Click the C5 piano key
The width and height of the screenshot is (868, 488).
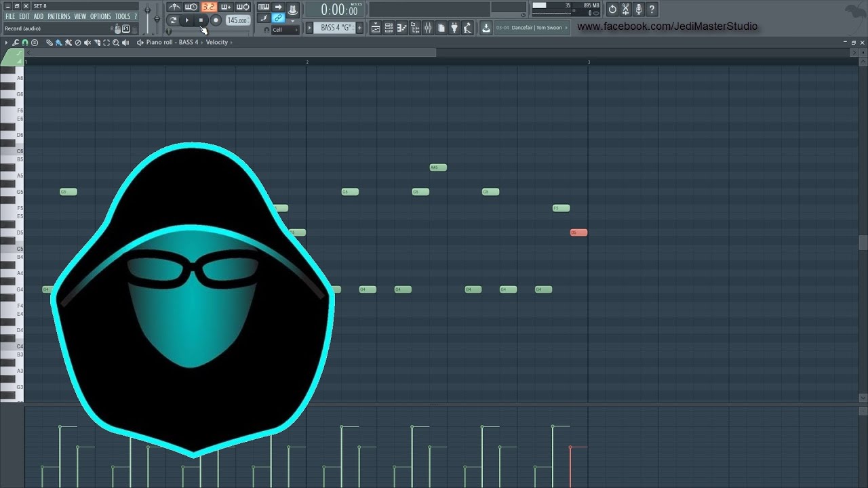12,249
